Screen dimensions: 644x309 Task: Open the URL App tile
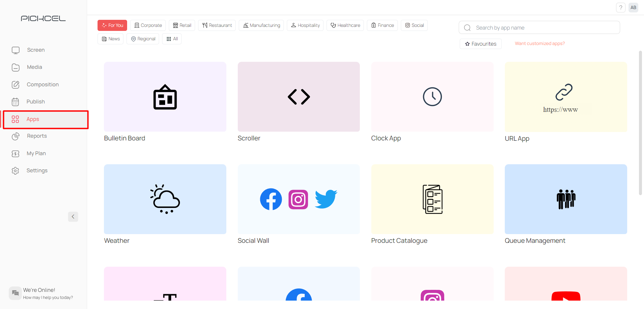click(x=566, y=97)
